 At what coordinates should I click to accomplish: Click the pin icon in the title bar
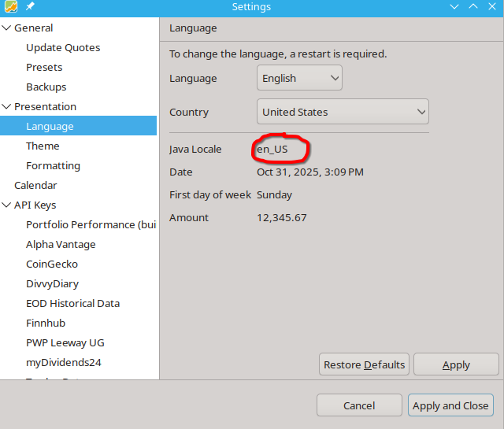coord(30,7)
